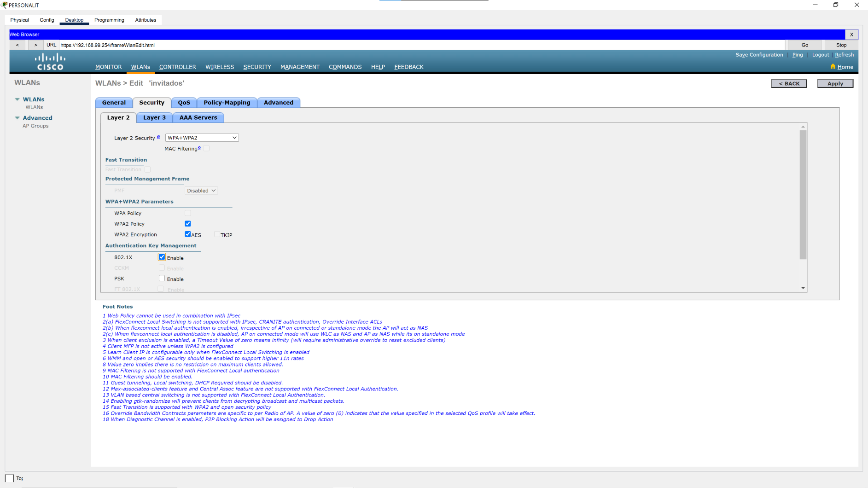The height and width of the screenshot is (488, 868).
Task: Open the PMF Disabled dropdown
Action: pos(201,190)
